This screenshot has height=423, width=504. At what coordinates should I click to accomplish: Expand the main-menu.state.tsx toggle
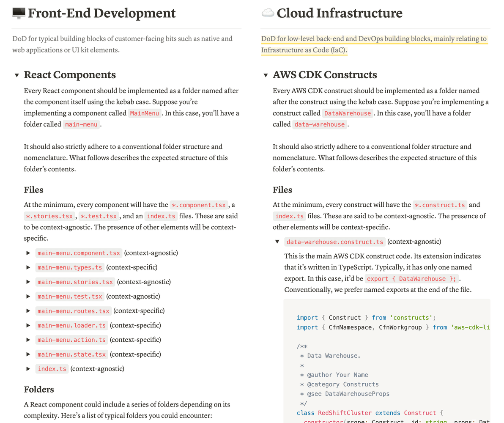click(x=28, y=354)
